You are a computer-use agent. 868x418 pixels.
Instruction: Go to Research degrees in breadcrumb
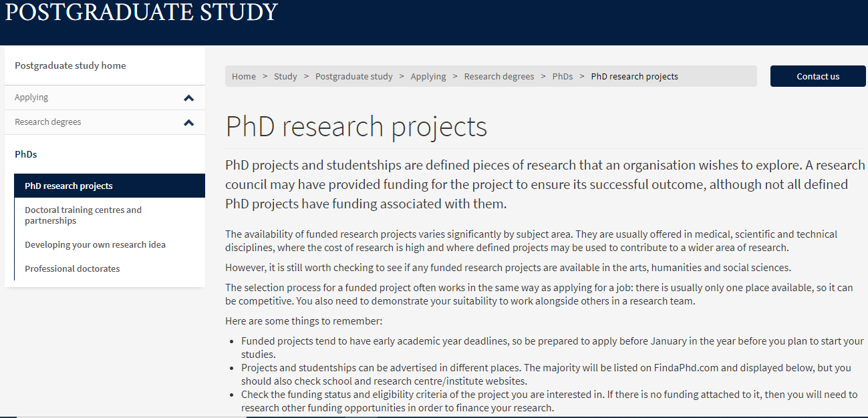[499, 76]
